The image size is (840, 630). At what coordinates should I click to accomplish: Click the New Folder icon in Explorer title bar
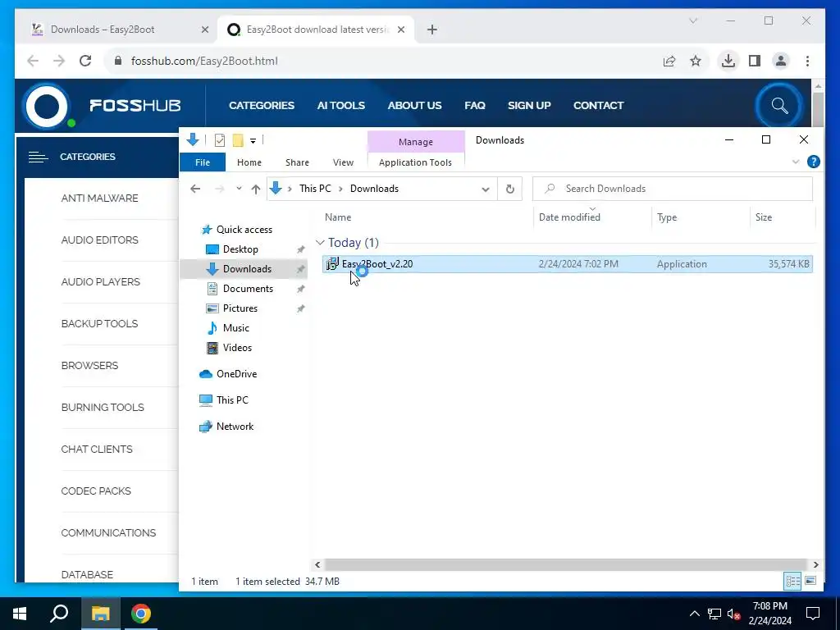[238, 140]
